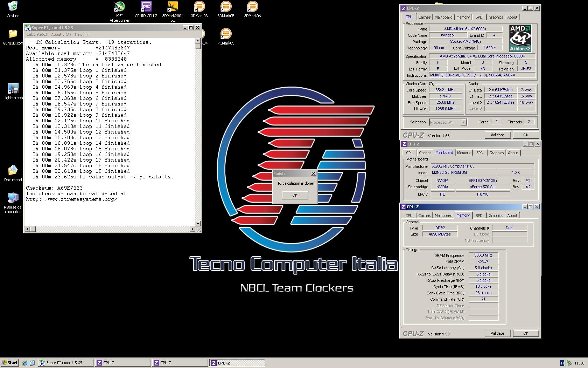This screenshot has width=588, height=368.
Task: Click the IT language indicator in the tray
Action: click(x=562, y=363)
